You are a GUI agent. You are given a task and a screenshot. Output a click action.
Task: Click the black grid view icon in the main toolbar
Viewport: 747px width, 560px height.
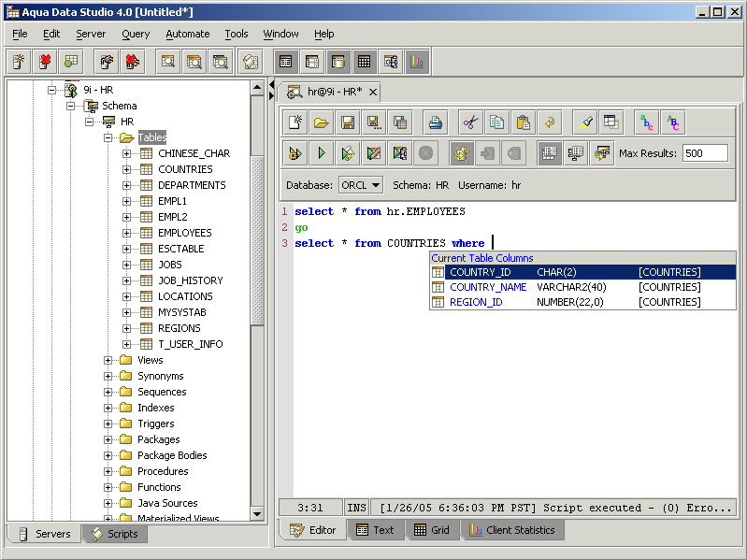[x=364, y=62]
